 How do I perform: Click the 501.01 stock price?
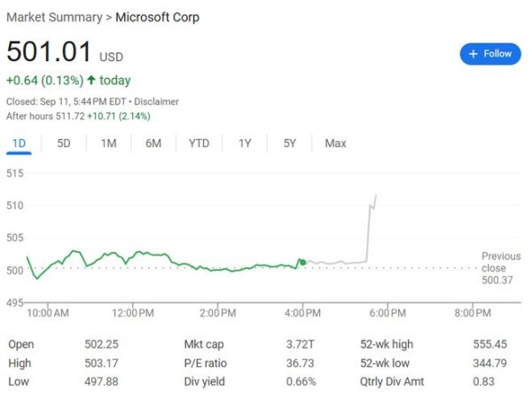point(43,53)
